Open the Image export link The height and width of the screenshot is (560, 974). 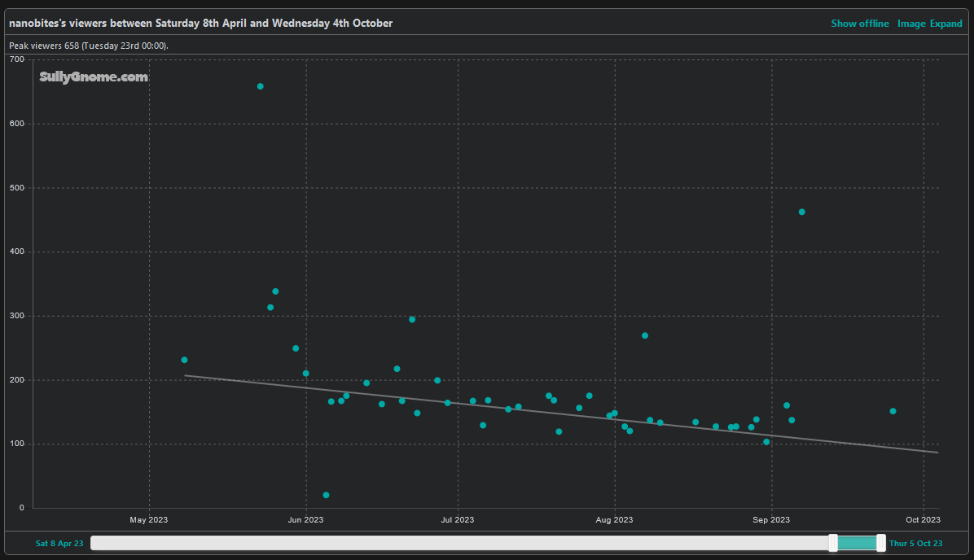[x=911, y=24]
